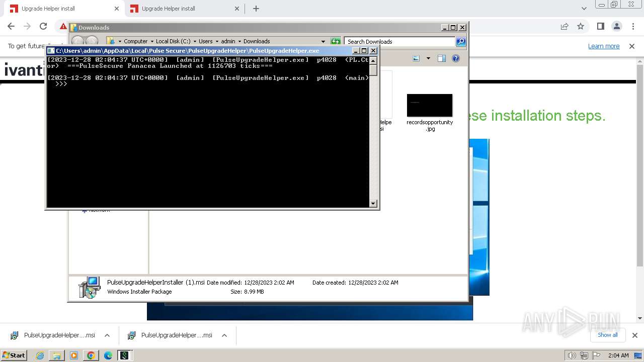The image size is (644, 362).
Task: Click Users in Explorer breadcrumb
Action: click(205, 41)
